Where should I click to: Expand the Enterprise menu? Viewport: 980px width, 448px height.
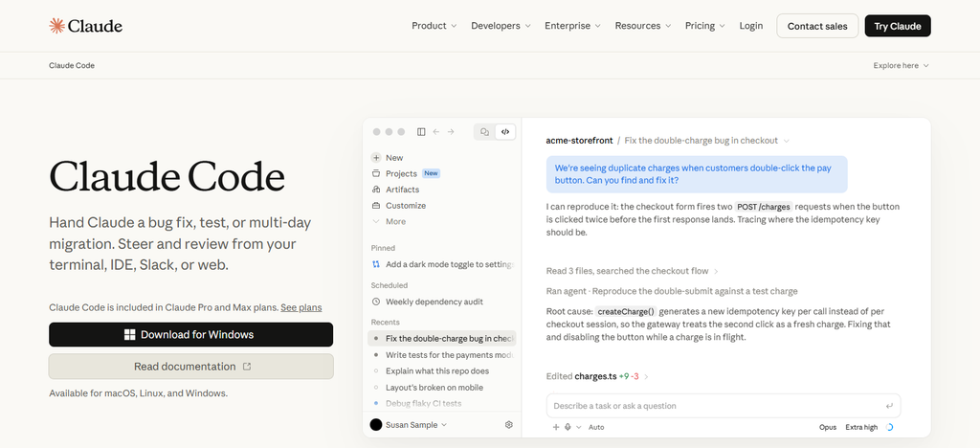click(x=572, y=26)
